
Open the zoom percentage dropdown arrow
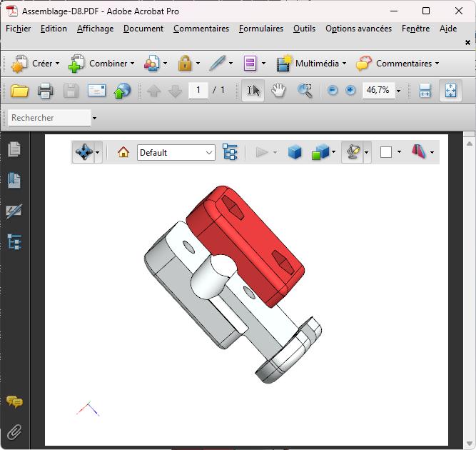coord(398,91)
